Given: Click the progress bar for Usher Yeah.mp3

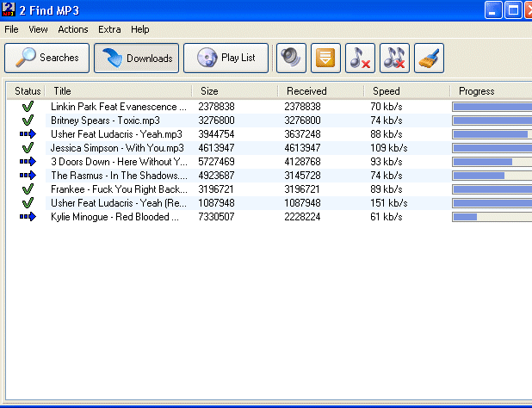Looking at the screenshot, I should point(492,134).
